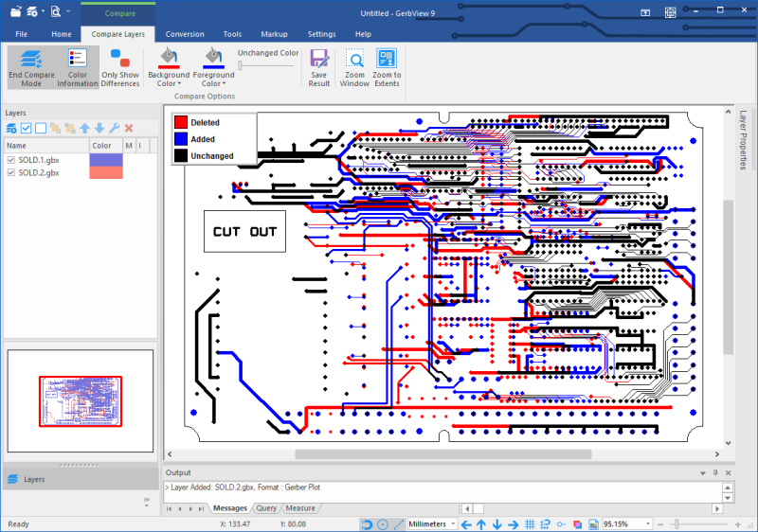The width and height of the screenshot is (758, 532).
Task: Switch to Messages output tab
Action: pos(230,508)
